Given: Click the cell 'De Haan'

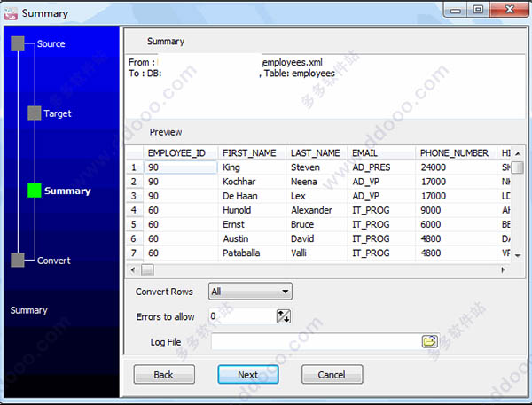Looking at the screenshot, I should pos(252,196).
